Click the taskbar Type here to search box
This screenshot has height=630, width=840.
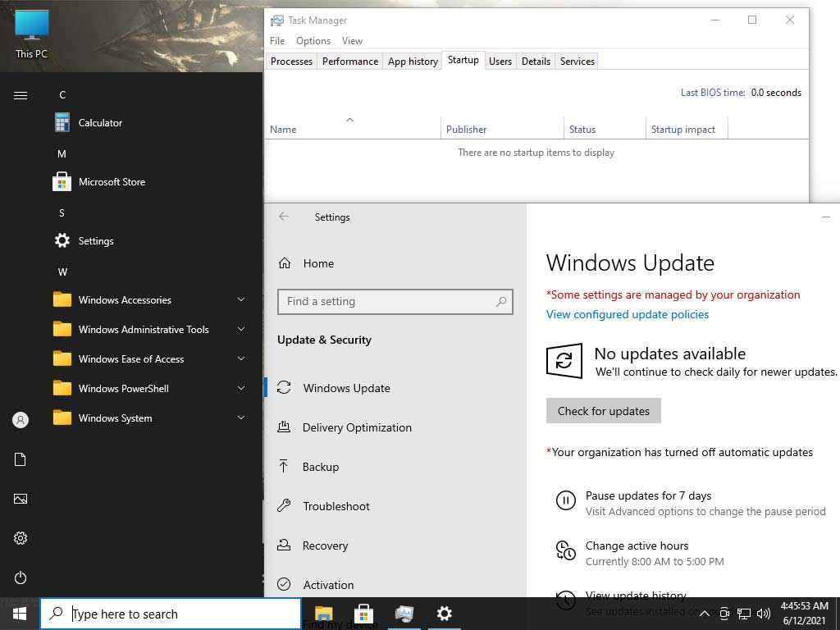[x=171, y=614]
